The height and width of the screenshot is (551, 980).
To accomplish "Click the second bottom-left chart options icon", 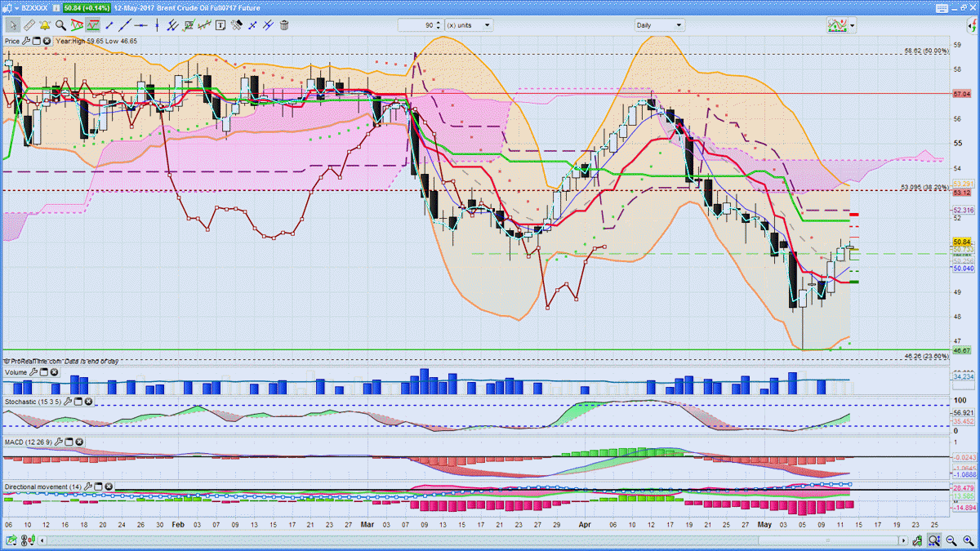I will [26, 540].
